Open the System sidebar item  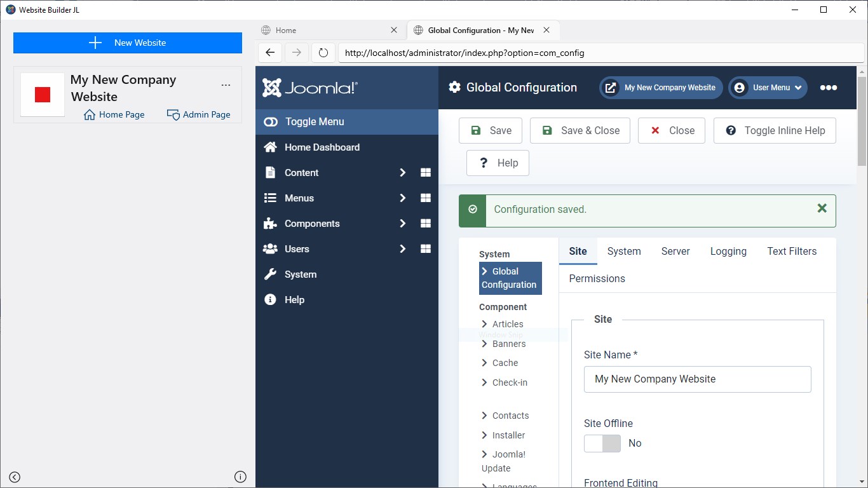[347, 274]
